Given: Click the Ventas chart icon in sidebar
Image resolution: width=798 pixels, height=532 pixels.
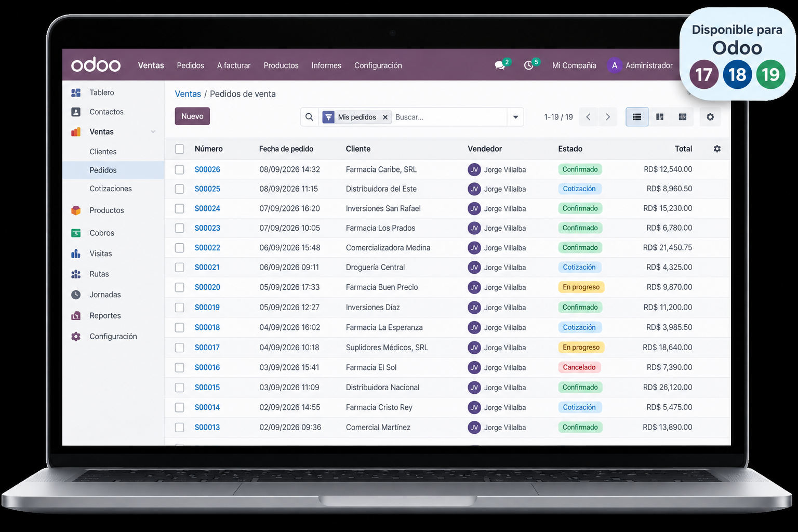Looking at the screenshot, I should point(76,131).
